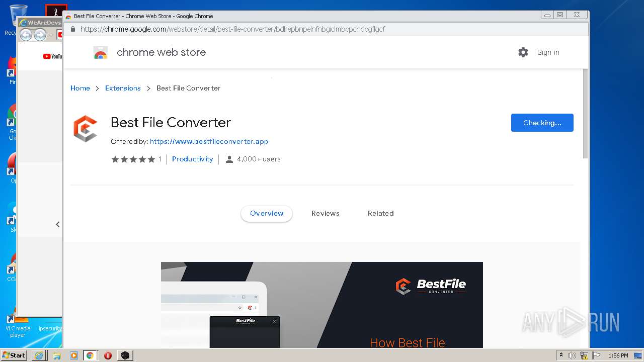This screenshot has width=644, height=362.
Task: Click the 4,000+ users text
Action: (x=259, y=159)
